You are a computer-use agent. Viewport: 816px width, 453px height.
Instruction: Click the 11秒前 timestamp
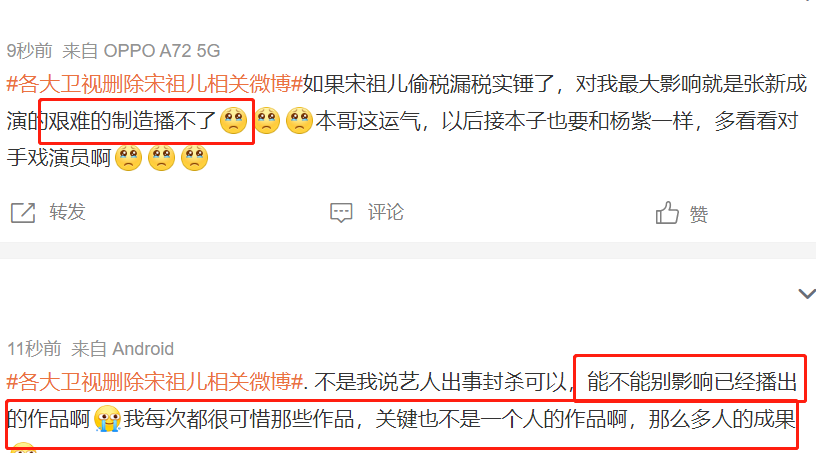pyautogui.click(x=34, y=348)
